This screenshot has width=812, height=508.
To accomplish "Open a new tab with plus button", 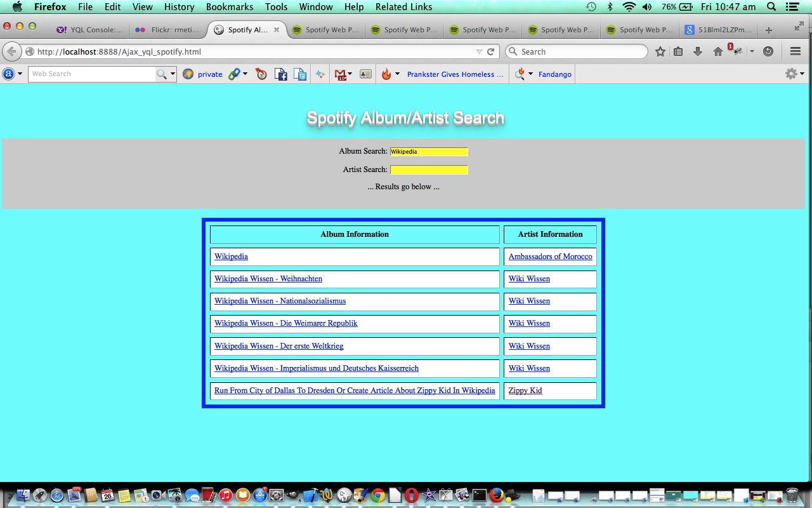I will (768, 30).
